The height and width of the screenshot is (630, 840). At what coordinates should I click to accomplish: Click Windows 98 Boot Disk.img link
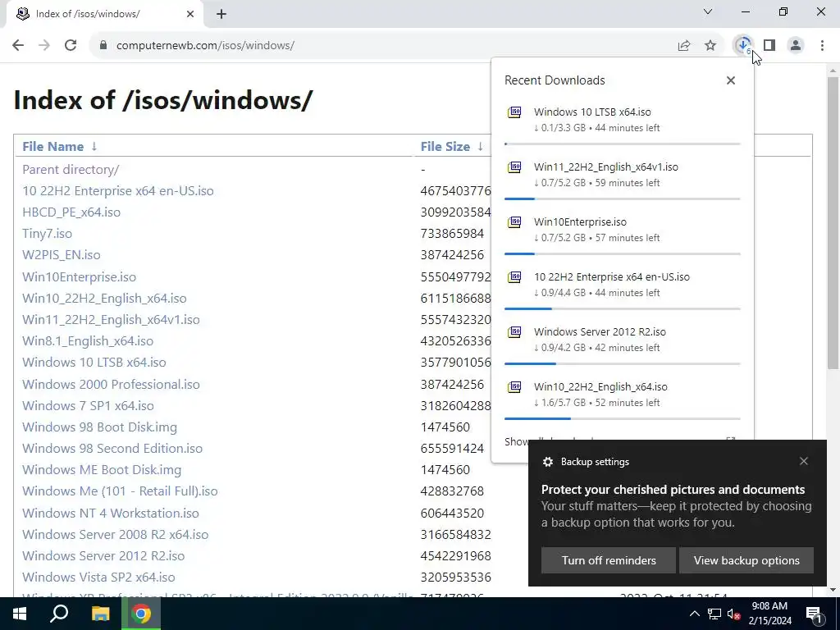pos(99,427)
